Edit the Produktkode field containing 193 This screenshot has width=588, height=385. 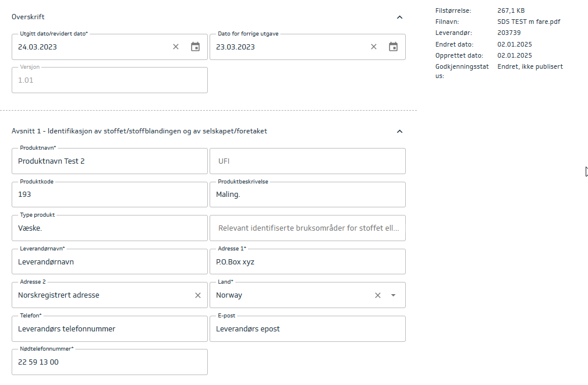pos(109,195)
